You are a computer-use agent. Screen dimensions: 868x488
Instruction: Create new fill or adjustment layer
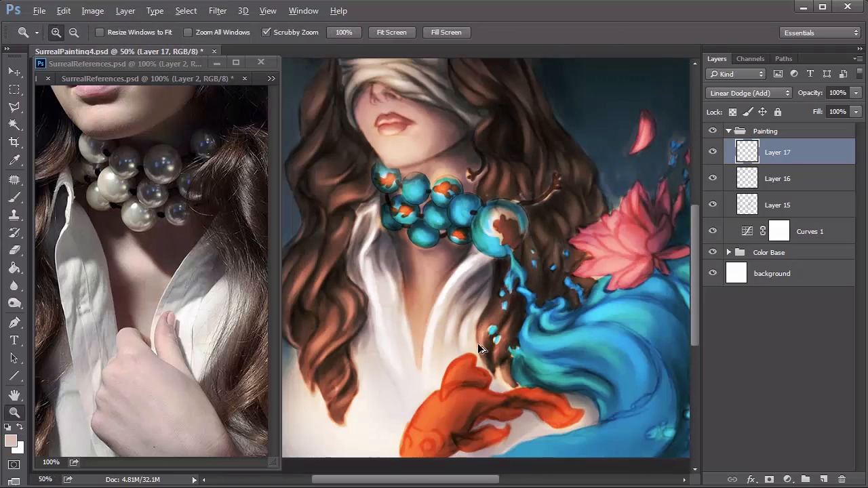[x=787, y=479]
